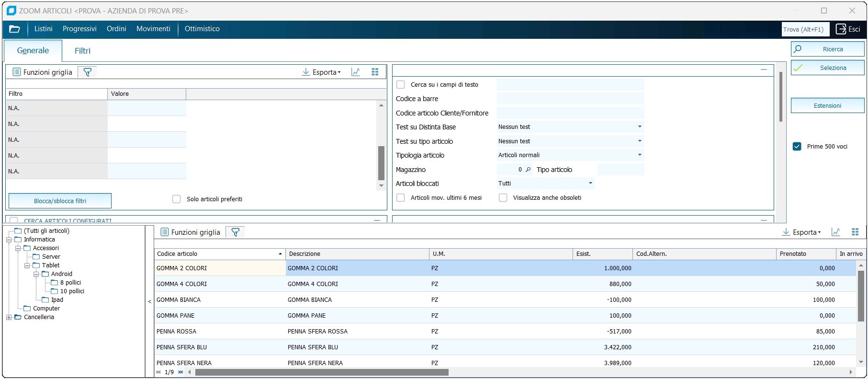Click the grid layout icon in upper panel
The width and height of the screenshot is (868, 379).
click(x=375, y=72)
